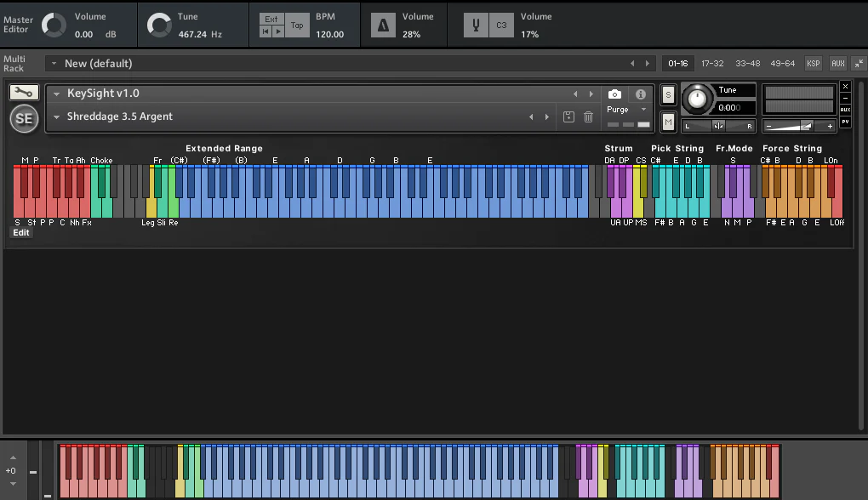This screenshot has width=868, height=500.
Task: Open the Purge dropdown menu
Action: 643,110
